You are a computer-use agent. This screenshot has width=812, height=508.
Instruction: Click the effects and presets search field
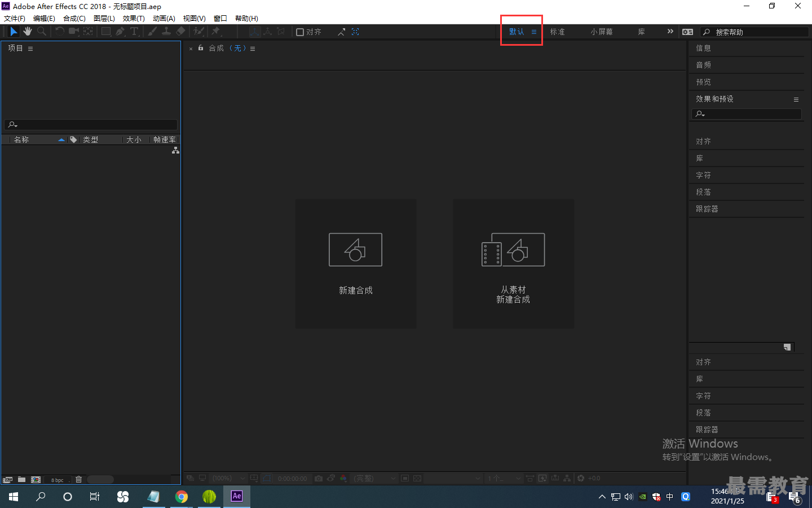pyautogui.click(x=747, y=114)
